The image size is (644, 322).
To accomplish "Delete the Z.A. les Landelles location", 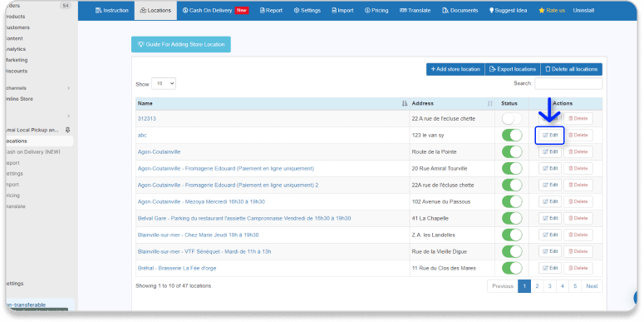I will (578, 235).
